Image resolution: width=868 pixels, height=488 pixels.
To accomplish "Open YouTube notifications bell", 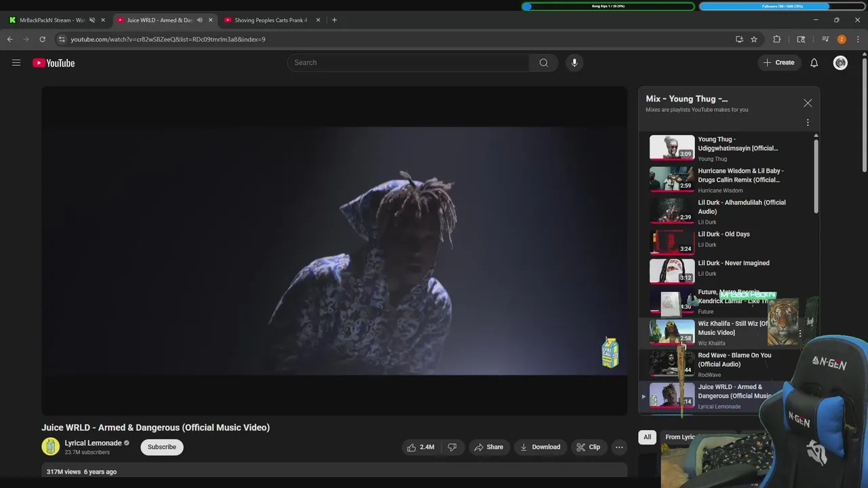I will (814, 62).
